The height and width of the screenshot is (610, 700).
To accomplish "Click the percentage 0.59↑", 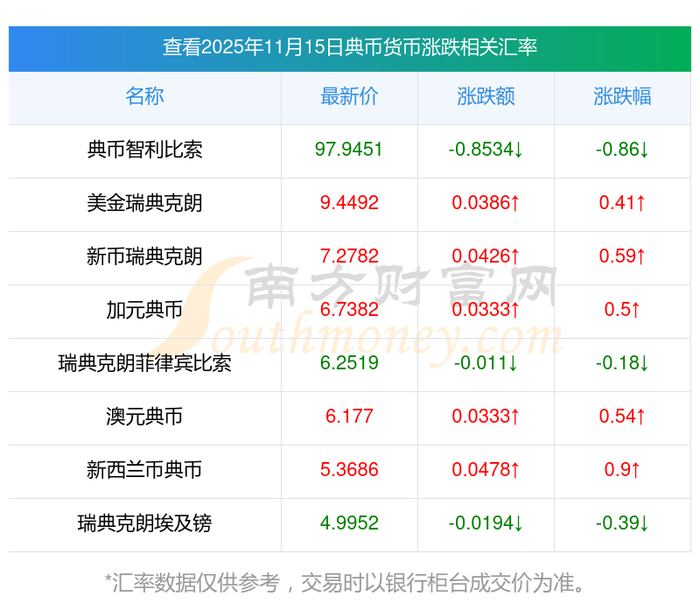I will tap(622, 256).
